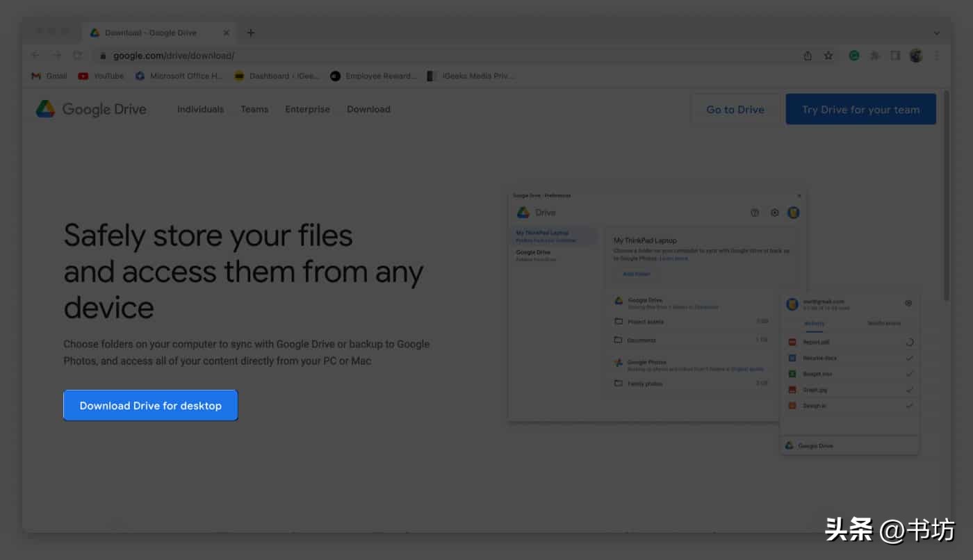Viewport: 973px width, 560px height.
Task: Click the Google Photos icon in the sync list
Action: [x=618, y=362]
